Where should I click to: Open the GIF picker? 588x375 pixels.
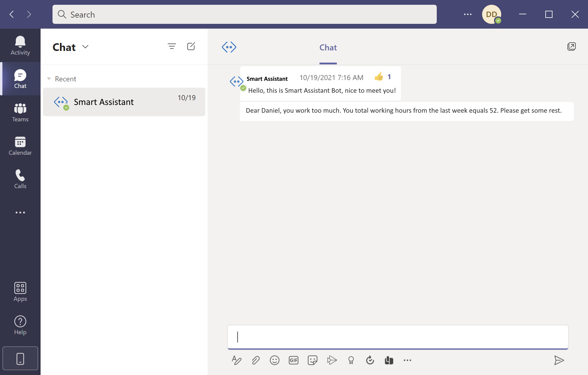(x=294, y=360)
